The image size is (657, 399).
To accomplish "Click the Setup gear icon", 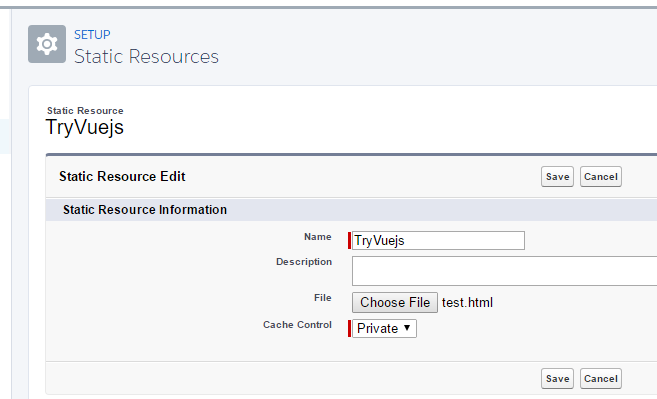I will click(x=47, y=44).
